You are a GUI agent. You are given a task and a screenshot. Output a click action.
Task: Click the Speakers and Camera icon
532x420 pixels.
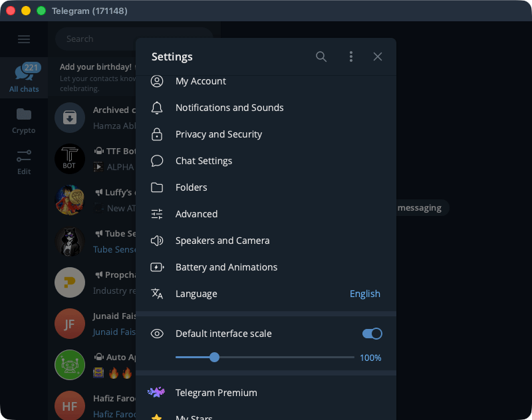click(x=157, y=241)
